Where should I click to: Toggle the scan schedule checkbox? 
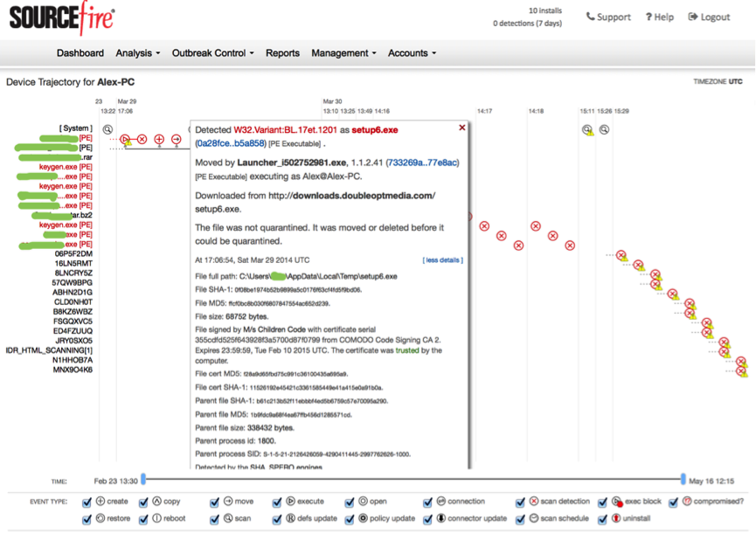(520, 520)
